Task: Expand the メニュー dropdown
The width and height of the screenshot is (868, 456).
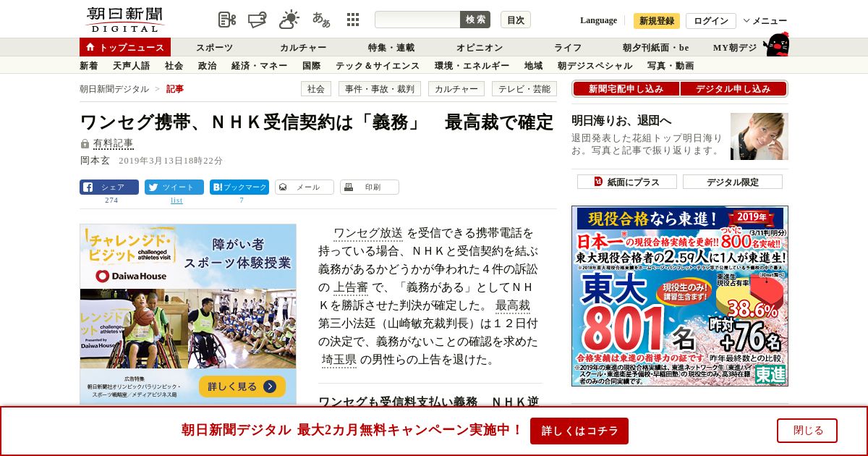Action: point(765,21)
